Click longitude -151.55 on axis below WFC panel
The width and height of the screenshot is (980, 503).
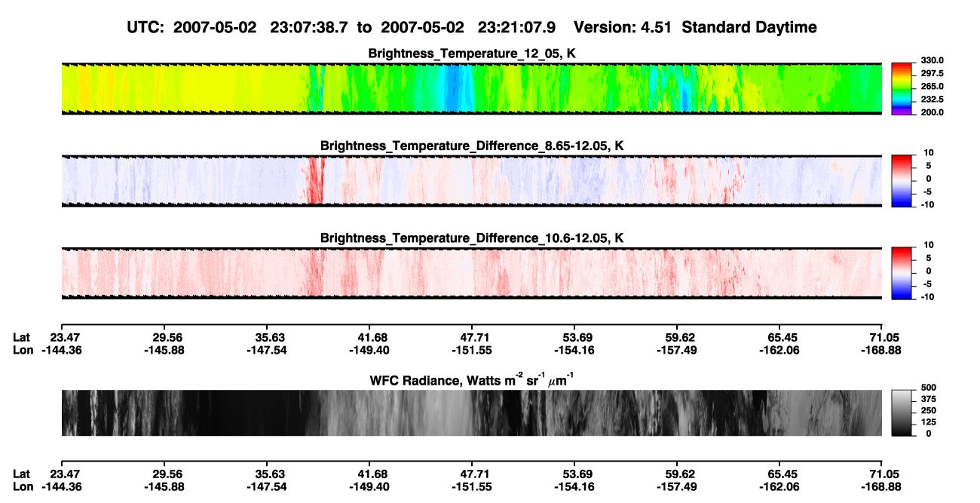472,486
